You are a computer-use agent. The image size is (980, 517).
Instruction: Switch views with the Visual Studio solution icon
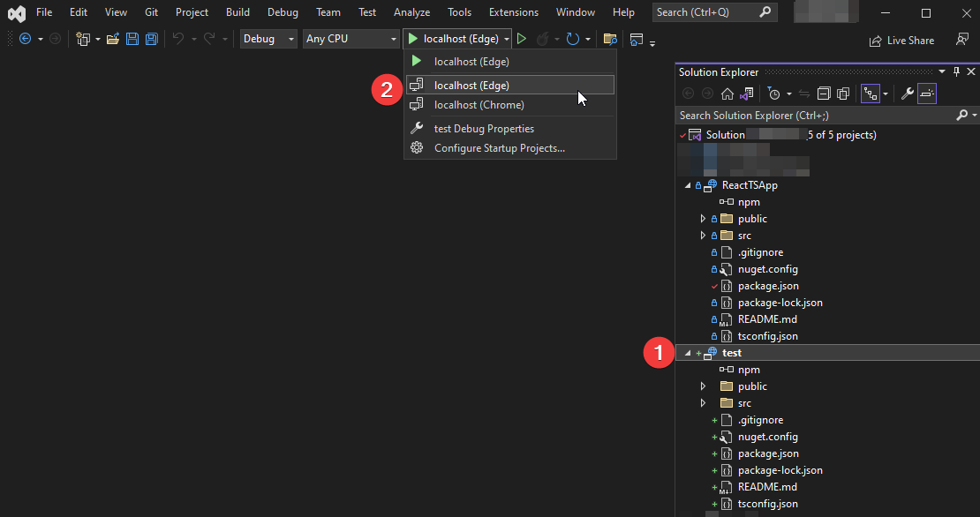(x=746, y=94)
